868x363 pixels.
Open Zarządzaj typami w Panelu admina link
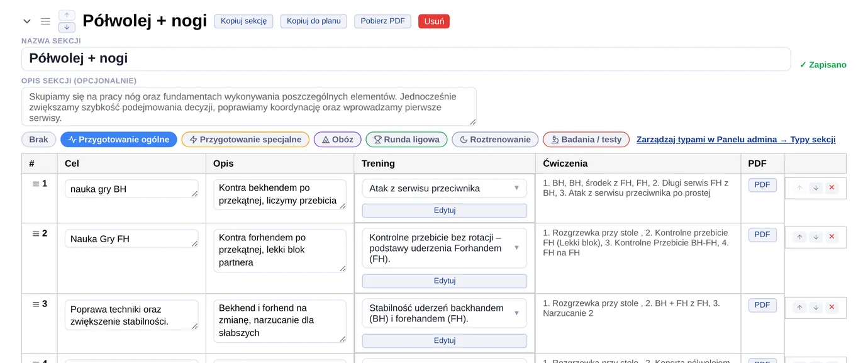(736, 140)
